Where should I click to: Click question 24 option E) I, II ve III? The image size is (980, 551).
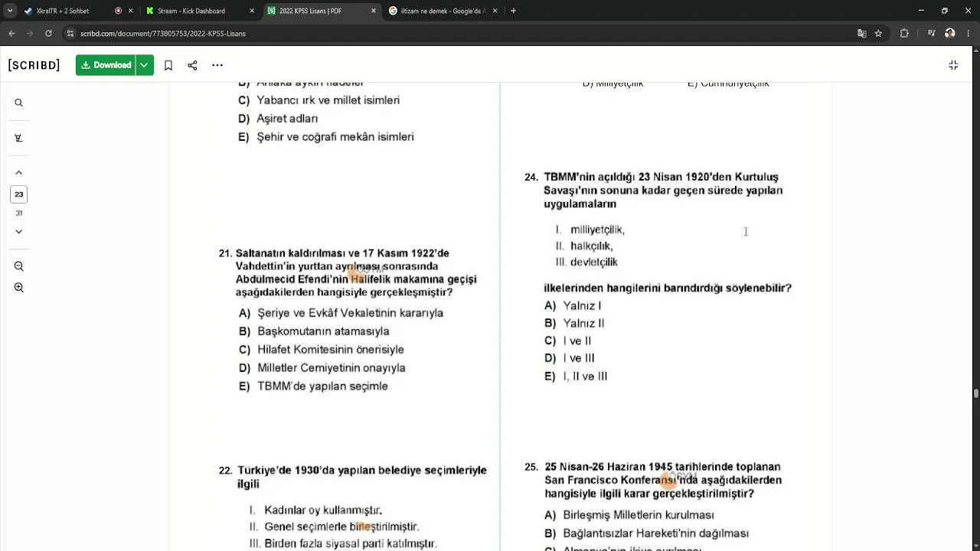[576, 377]
